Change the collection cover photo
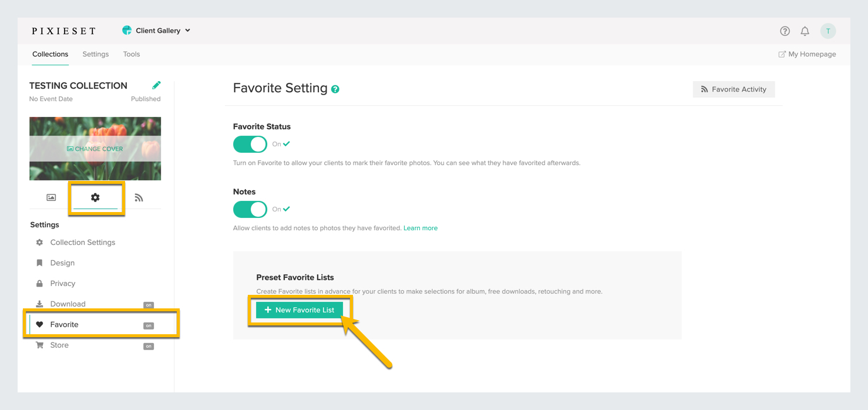This screenshot has width=868, height=410. [x=95, y=149]
